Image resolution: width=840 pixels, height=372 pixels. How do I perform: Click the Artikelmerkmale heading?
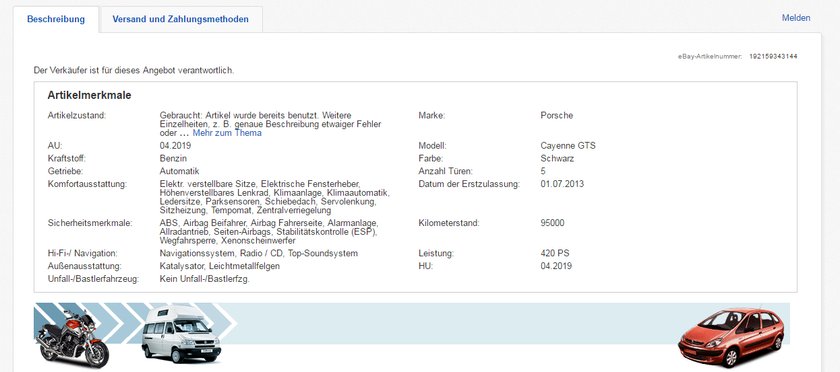coord(89,95)
